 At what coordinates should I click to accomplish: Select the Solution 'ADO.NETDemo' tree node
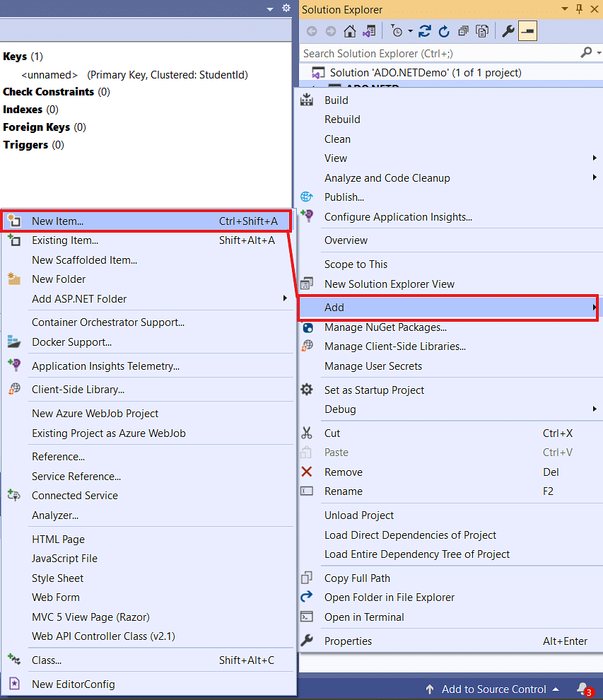pos(425,73)
